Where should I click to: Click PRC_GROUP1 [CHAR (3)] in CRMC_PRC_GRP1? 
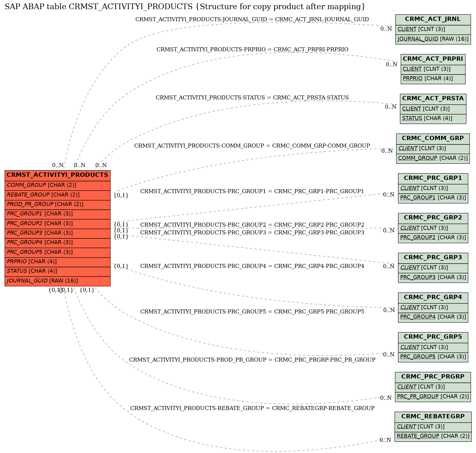[433, 198]
